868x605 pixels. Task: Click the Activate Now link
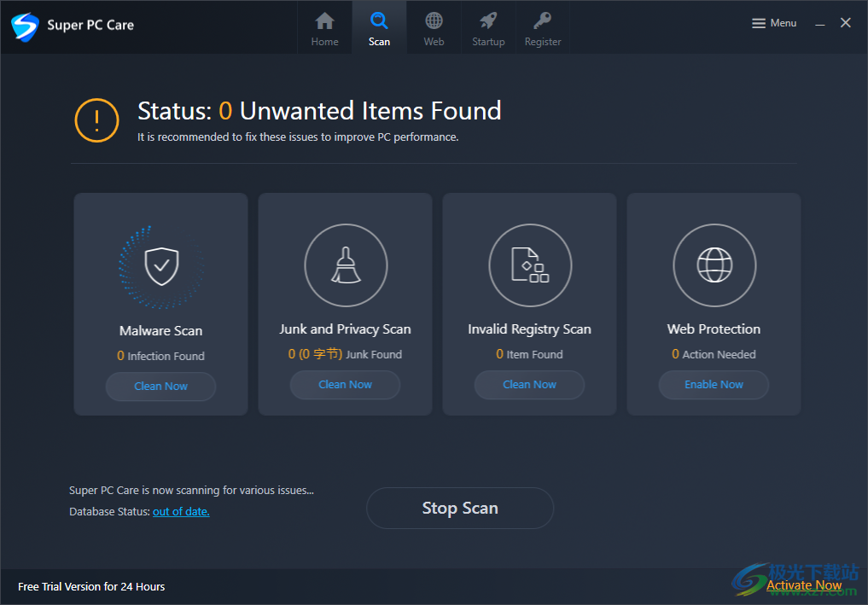[x=804, y=585]
